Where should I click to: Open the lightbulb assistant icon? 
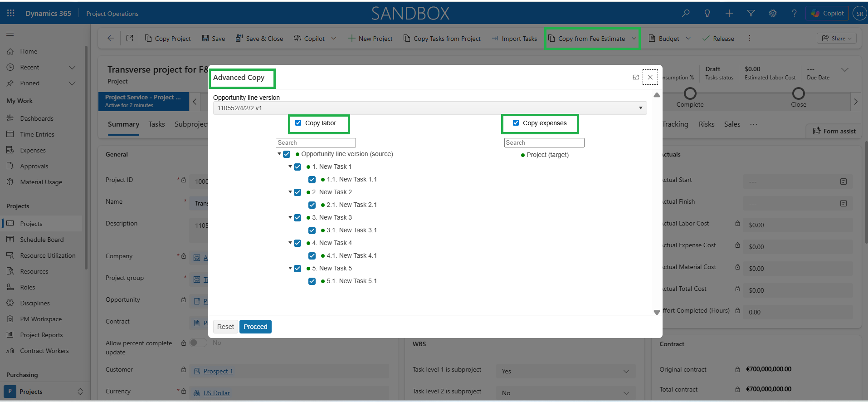tap(707, 13)
